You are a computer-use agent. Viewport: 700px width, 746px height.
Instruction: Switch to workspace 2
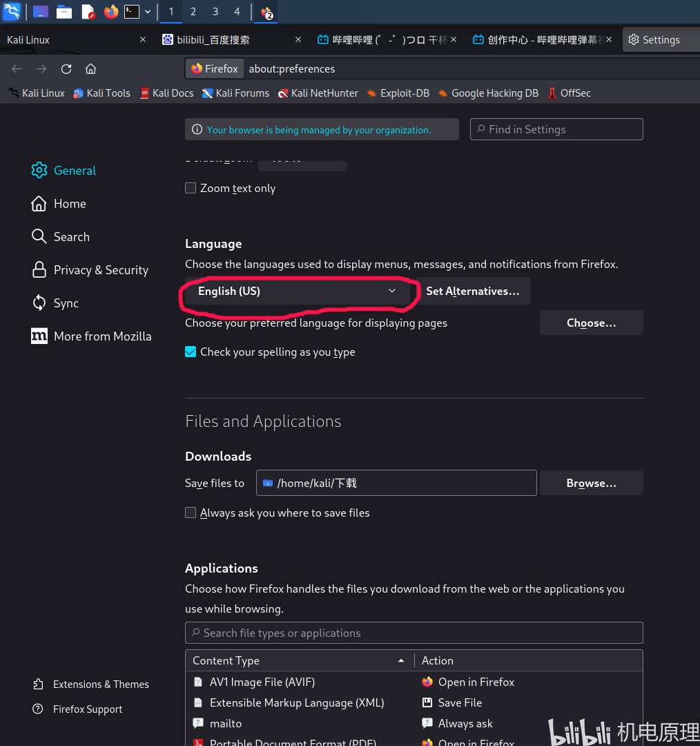coord(193,12)
